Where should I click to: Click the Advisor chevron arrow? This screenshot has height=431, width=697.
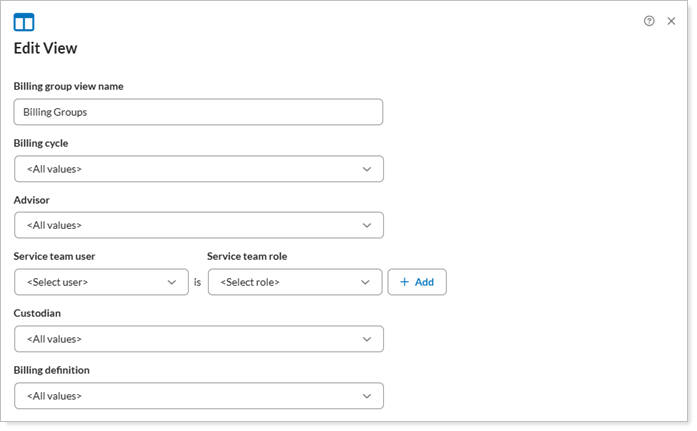click(x=367, y=225)
